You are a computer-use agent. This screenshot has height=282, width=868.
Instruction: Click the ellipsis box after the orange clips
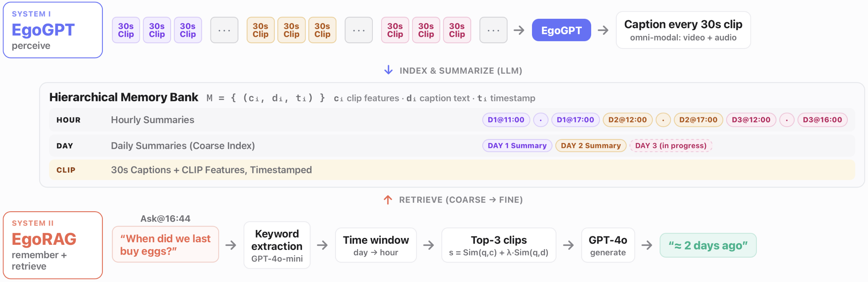click(359, 30)
